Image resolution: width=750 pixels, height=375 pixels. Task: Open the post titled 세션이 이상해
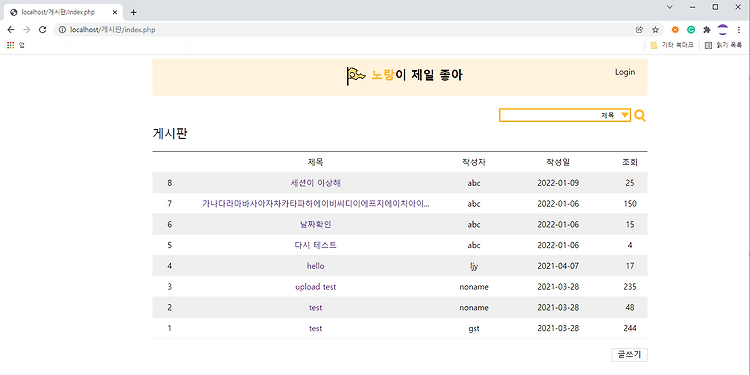coord(316,183)
